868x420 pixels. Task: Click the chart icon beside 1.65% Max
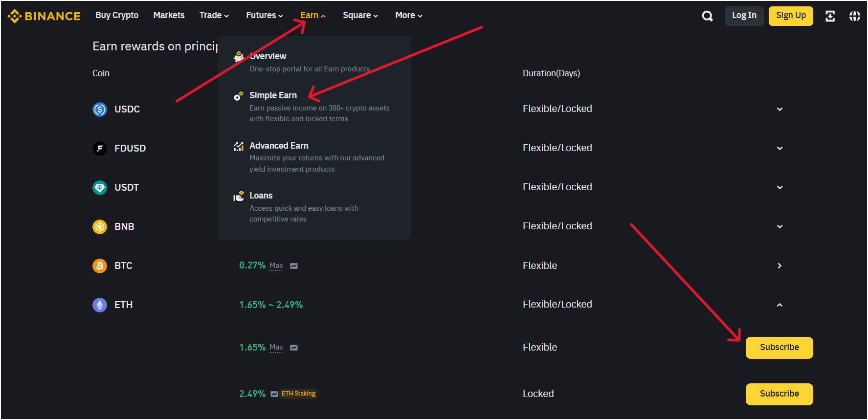point(294,348)
